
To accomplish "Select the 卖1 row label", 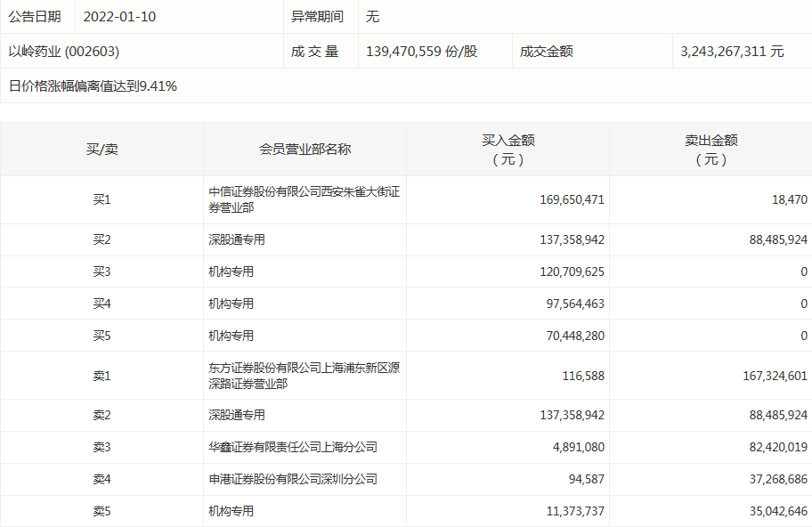I will (101, 377).
